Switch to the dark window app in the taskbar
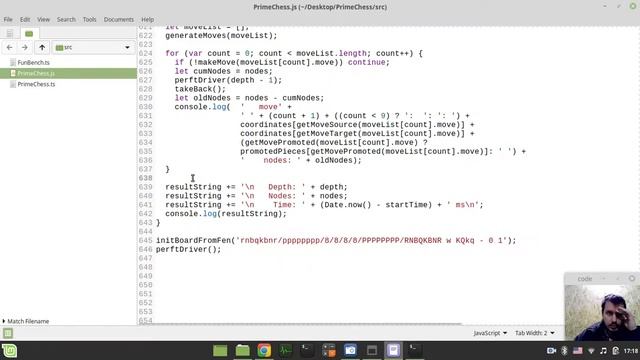This screenshot has height=360, width=640. 371,351
